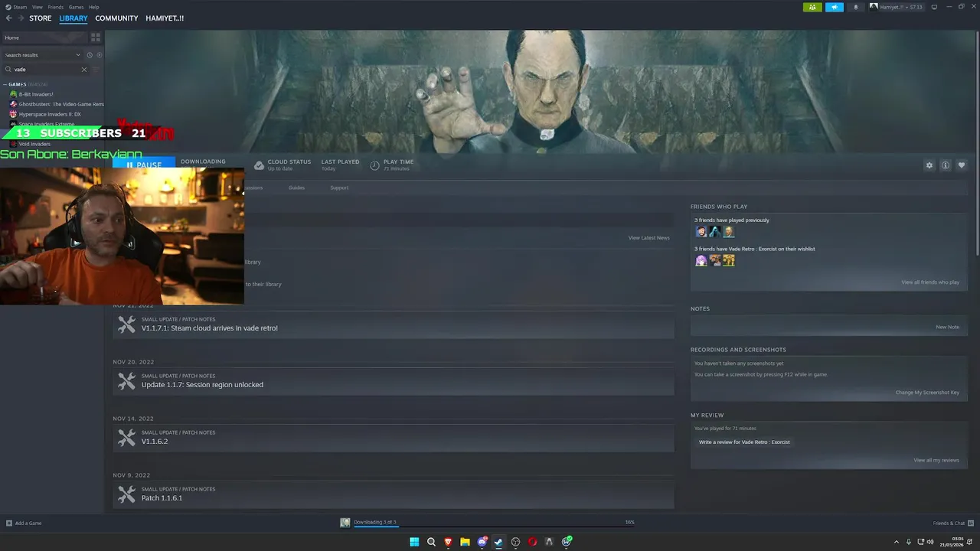
Task: Open Windows taskbar search
Action: (431, 542)
